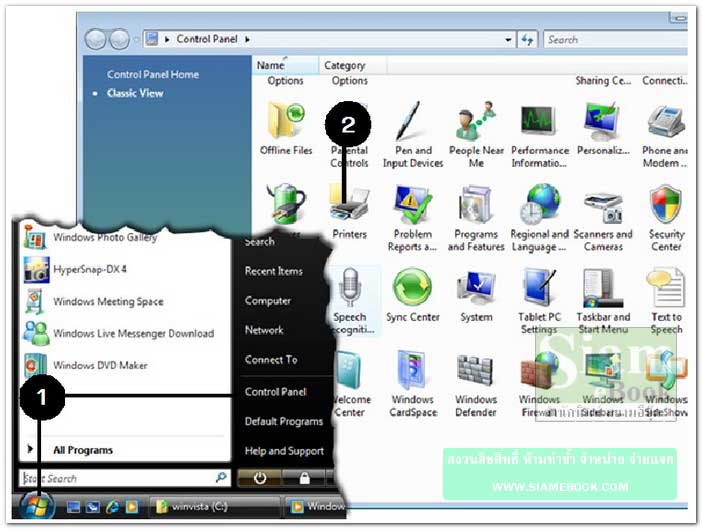Open Windows Live Messenger Download

[x=119, y=333]
